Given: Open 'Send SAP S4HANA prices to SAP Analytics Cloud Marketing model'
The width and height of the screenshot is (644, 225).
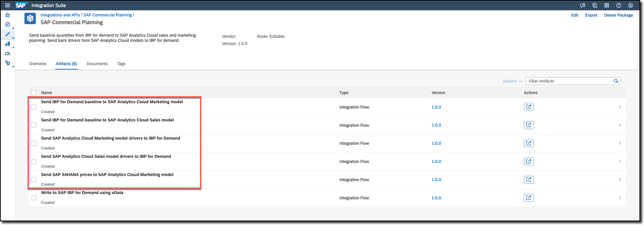Looking at the screenshot, I should [x=107, y=174].
